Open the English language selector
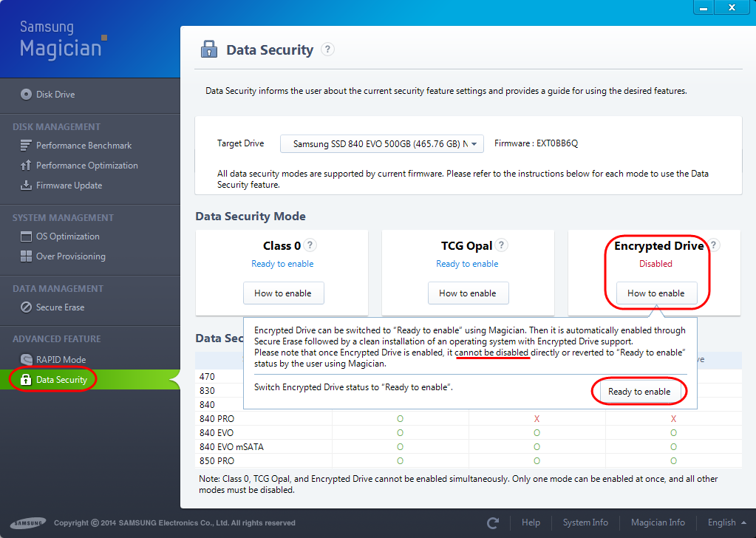Viewport: 756px width, 538px height. [726, 522]
